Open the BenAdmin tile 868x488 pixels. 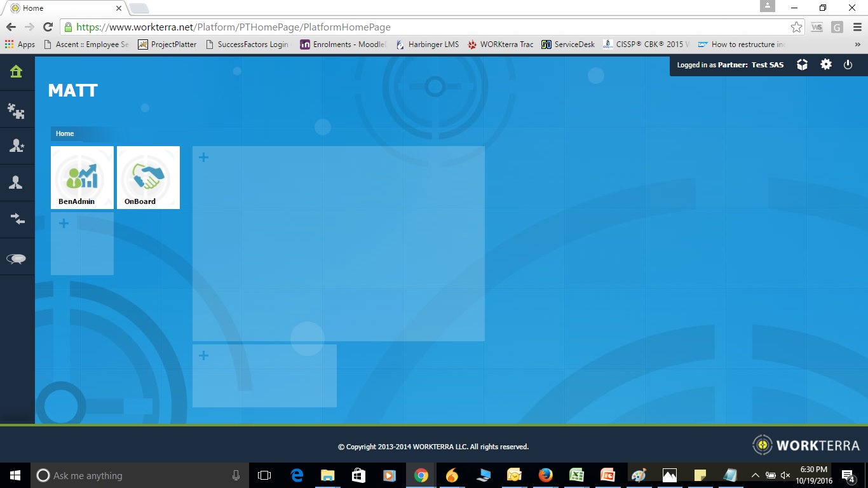[82, 177]
